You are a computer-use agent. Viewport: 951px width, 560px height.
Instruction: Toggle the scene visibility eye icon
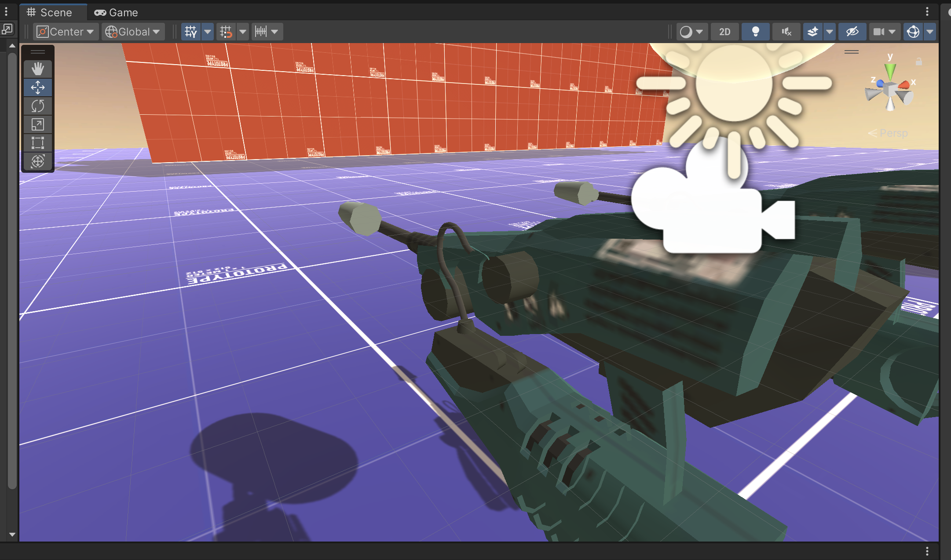pyautogui.click(x=852, y=31)
